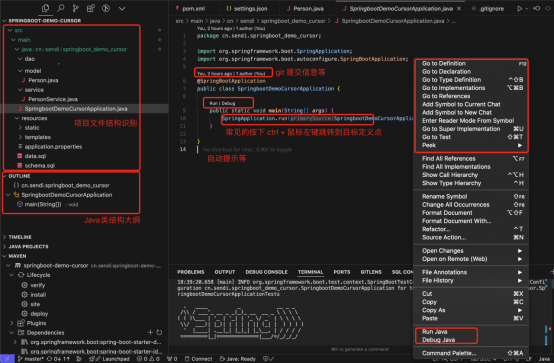Open application.properties file
554x363 pixels.
[50, 147]
